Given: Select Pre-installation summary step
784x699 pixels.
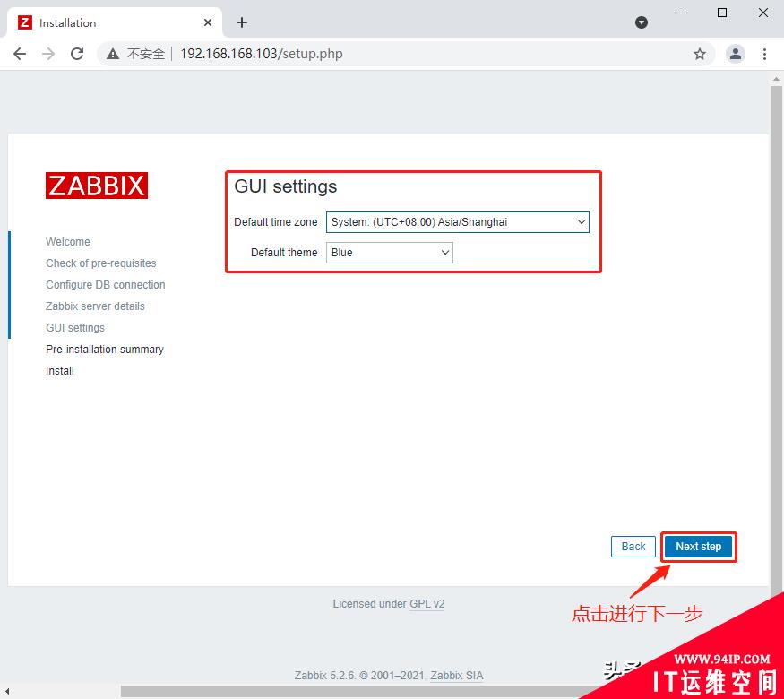Looking at the screenshot, I should [x=105, y=349].
